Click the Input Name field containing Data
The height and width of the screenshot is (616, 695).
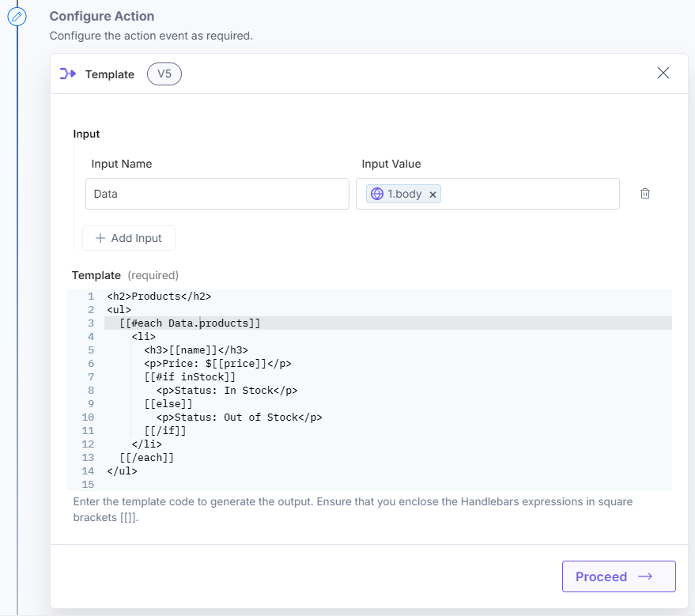(x=217, y=194)
